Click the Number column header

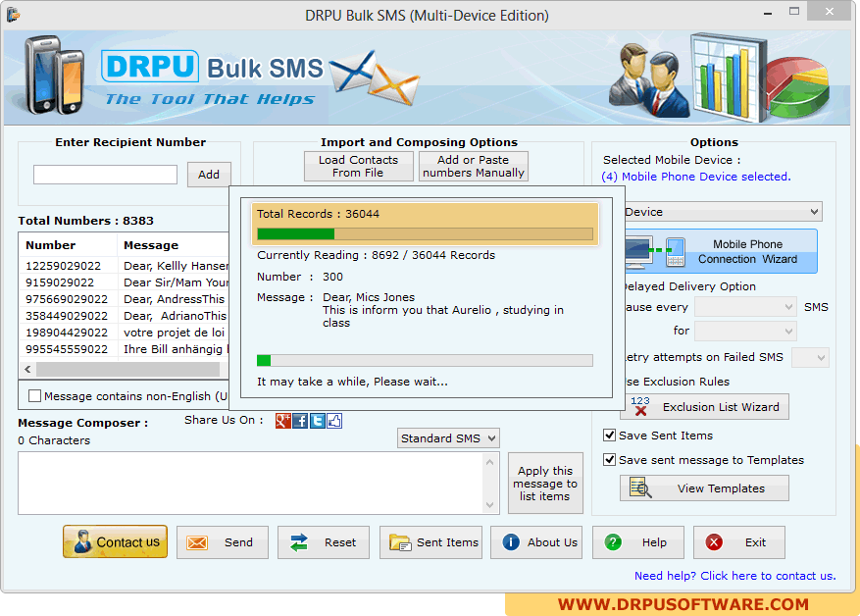point(68,245)
